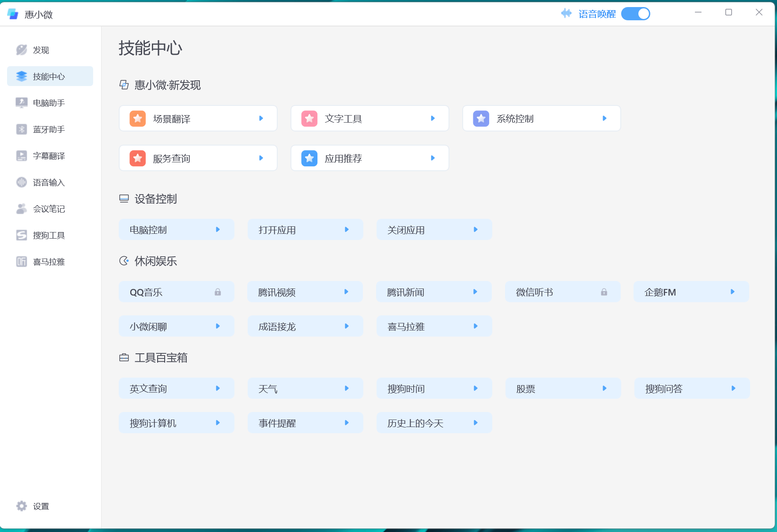Open 搜狗工具 from sidebar
The image size is (777, 532).
pos(50,235)
